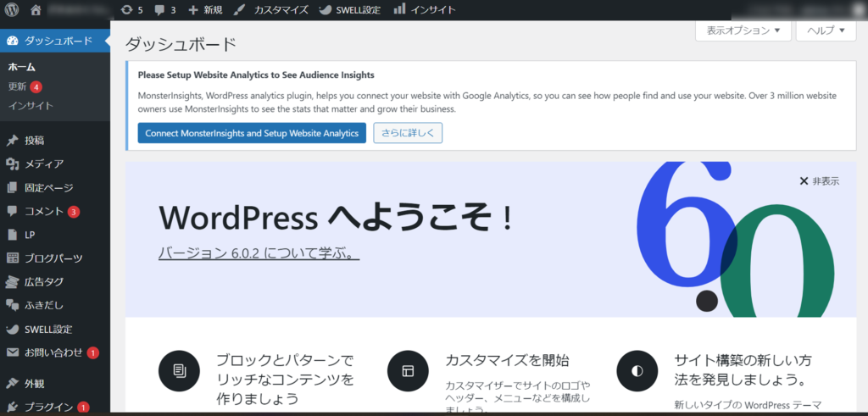868x416 pixels.
Task: Click the plug icon next to プラグイン
Action: (12, 408)
